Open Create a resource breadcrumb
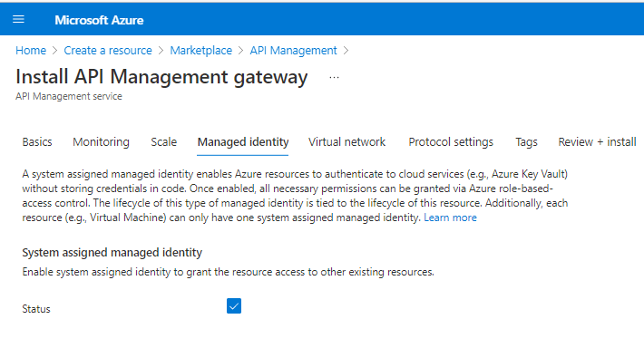644x348 pixels. pyautogui.click(x=108, y=51)
